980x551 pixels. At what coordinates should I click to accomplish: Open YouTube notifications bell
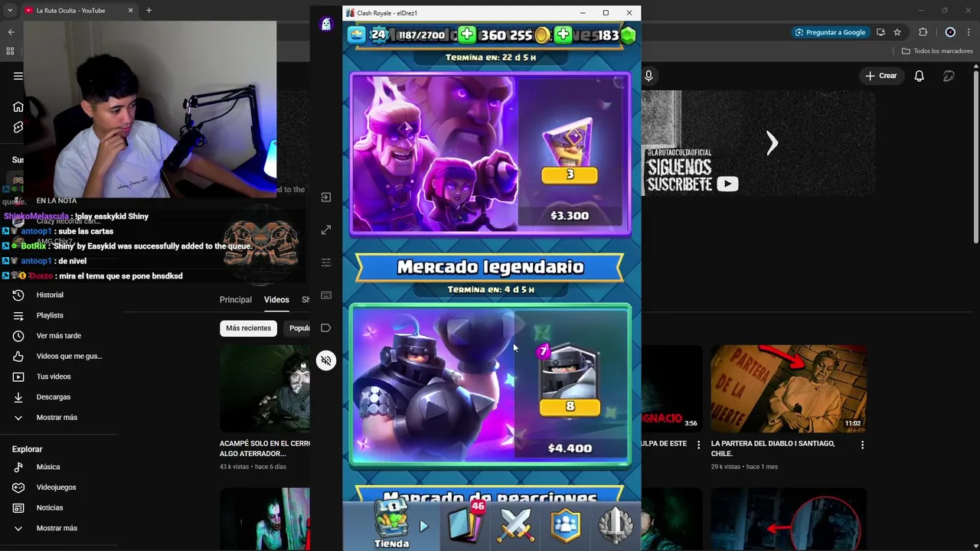919,76
